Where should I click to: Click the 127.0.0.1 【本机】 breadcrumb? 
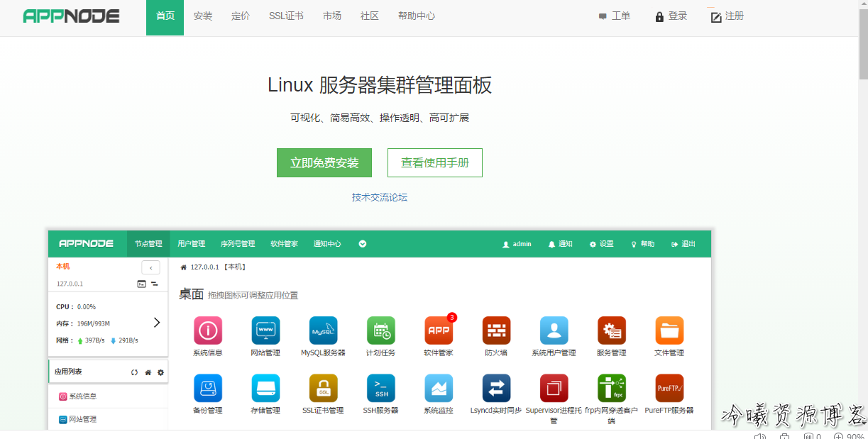tap(218, 267)
